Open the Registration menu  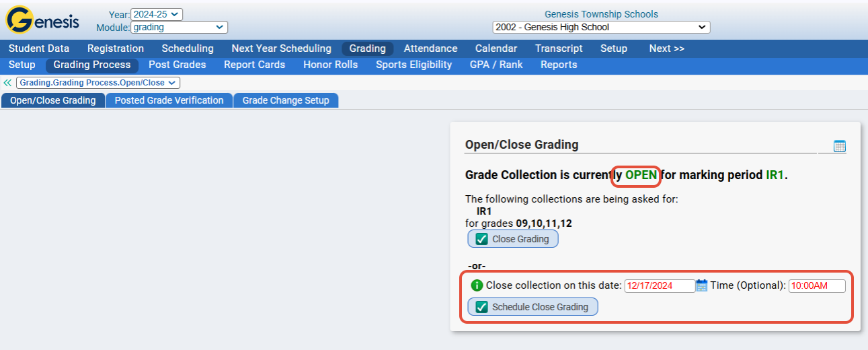click(x=116, y=48)
